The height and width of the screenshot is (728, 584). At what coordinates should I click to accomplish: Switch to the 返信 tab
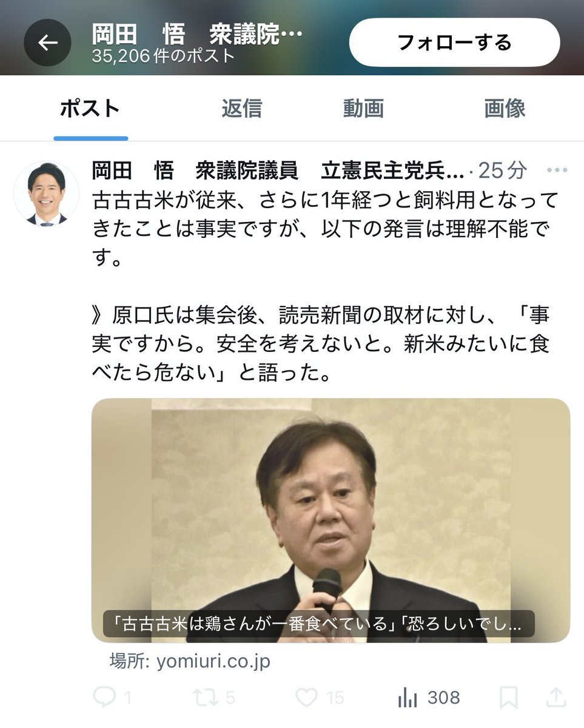(x=241, y=109)
